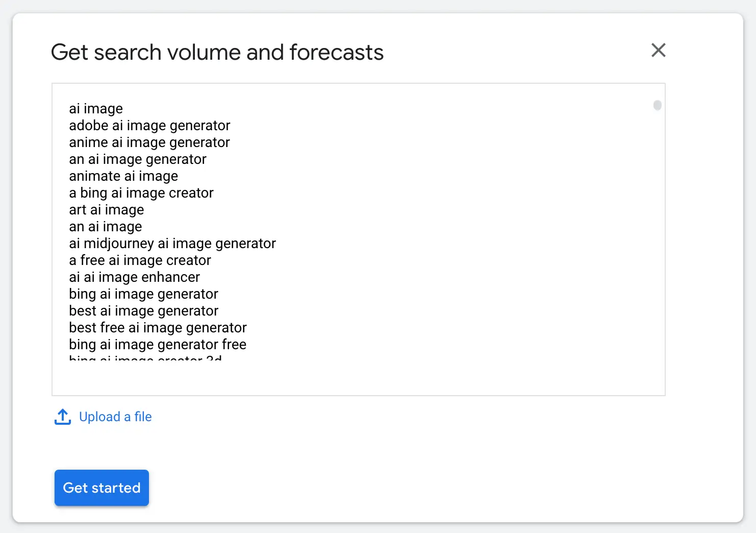Image resolution: width=756 pixels, height=533 pixels.
Task: Position cursor on "animate ai image"
Action: tap(123, 176)
